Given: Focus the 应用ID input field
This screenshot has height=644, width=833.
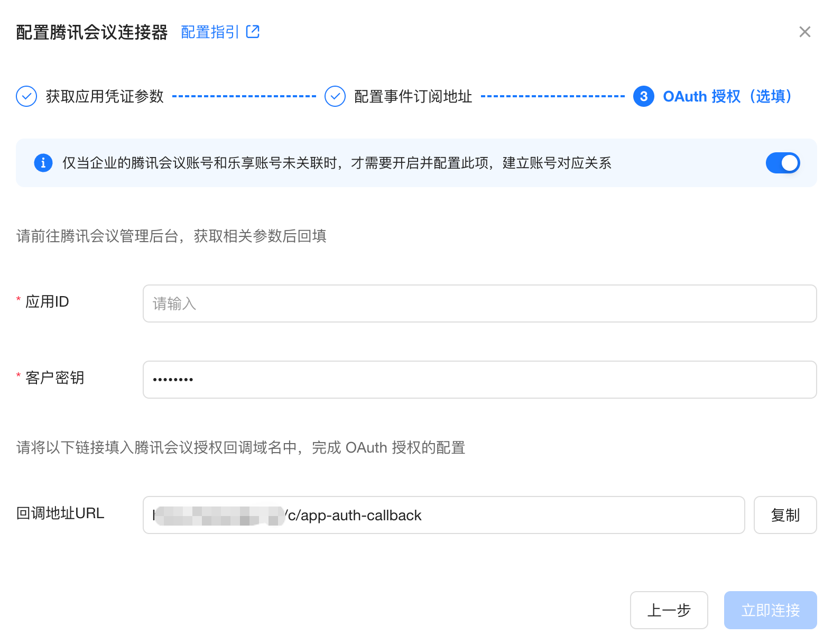Looking at the screenshot, I should [x=480, y=303].
